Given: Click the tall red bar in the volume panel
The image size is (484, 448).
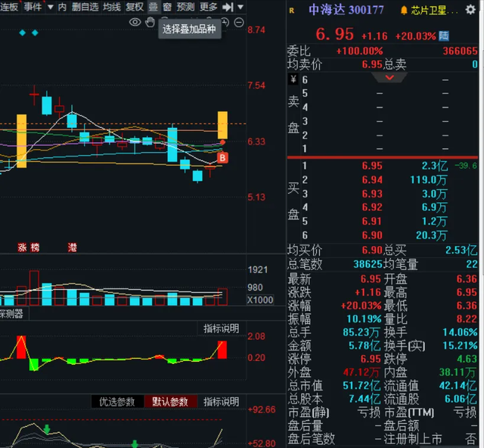Looking at the screenshot, I should tap(34, 288).
